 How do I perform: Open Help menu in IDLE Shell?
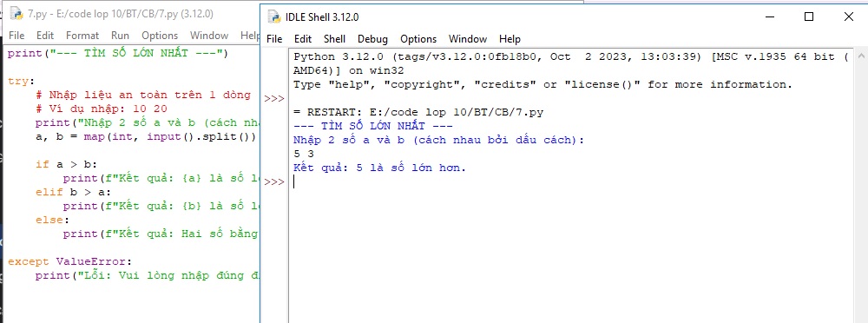tap(510, 39)
